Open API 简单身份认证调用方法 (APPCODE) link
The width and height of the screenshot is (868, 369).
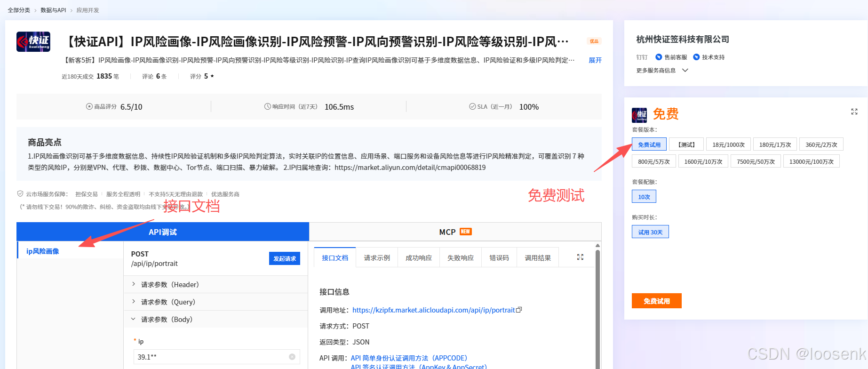coord(409,358)
